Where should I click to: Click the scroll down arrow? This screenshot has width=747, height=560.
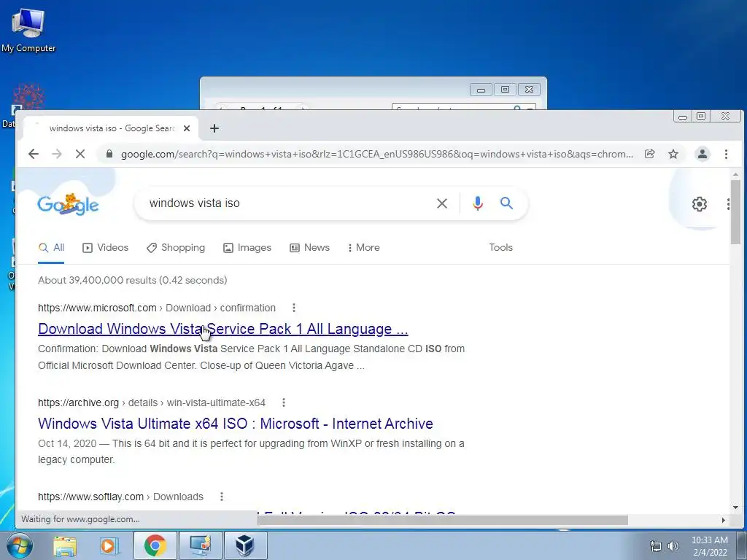coord(735,507)
